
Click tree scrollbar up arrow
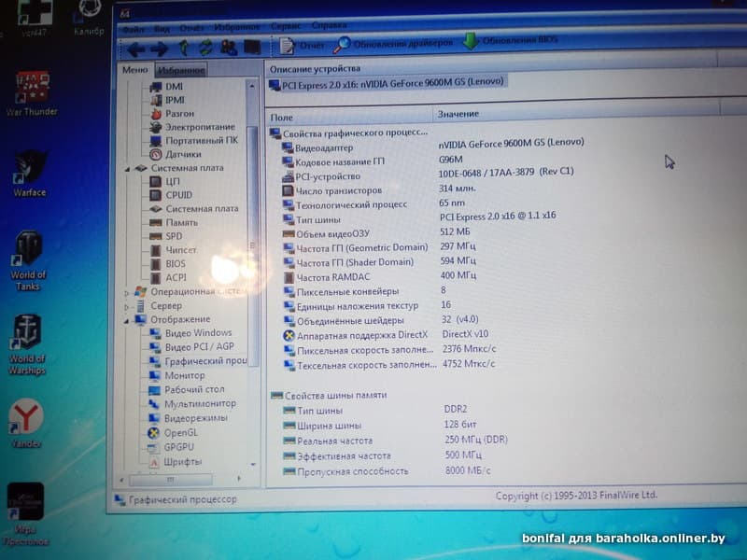coord(252,86)
